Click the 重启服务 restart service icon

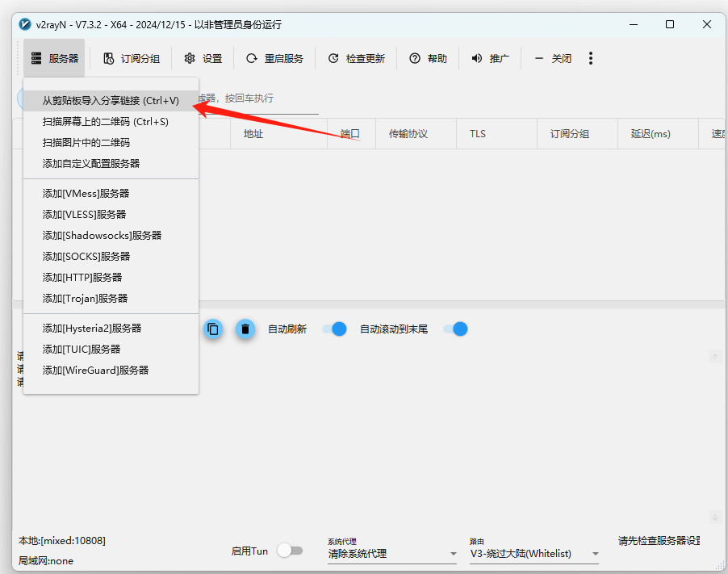pos(252,59)
